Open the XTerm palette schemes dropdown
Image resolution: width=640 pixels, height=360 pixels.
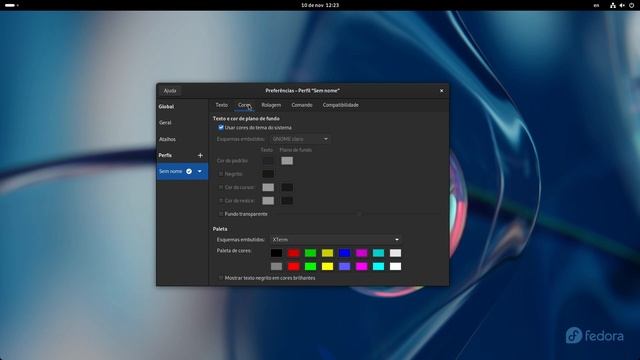click(x=336, y=240)
